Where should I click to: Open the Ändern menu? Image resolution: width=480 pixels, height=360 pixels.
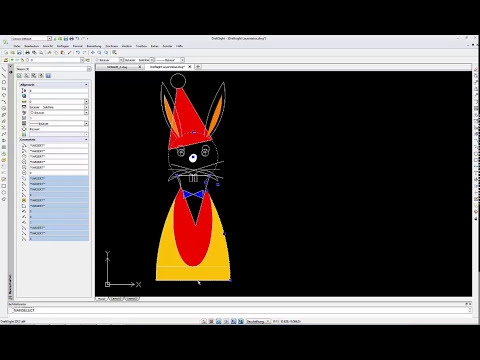point(127,46)
